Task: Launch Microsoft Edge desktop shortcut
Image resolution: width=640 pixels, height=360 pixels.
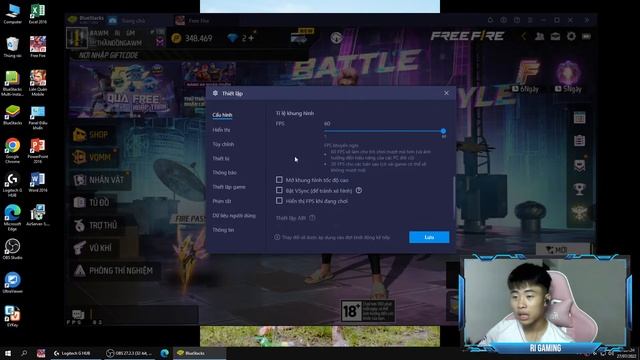Action: tap(13, 218)
